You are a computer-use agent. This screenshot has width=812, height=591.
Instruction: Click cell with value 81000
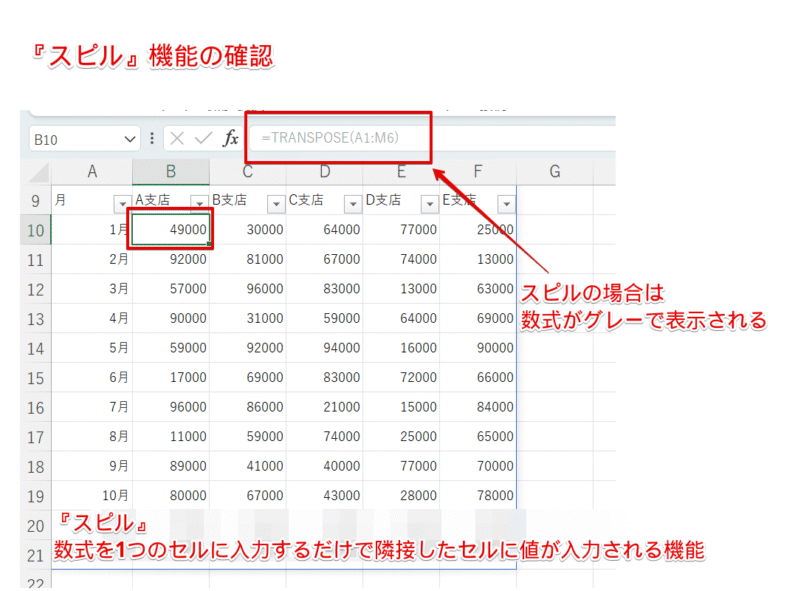coord(248,259)
